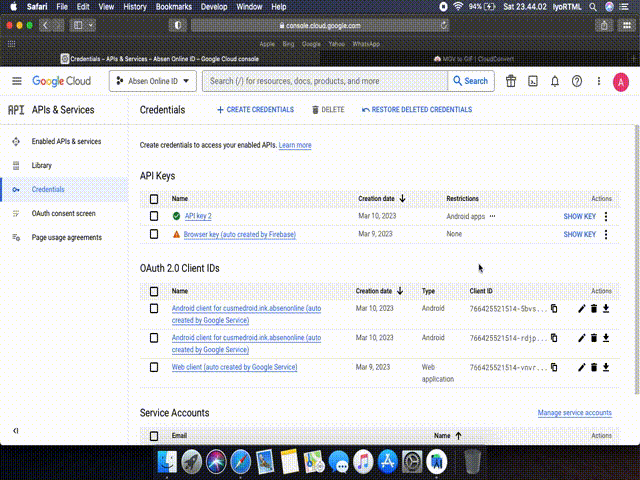Copy client ID ending rdjp

[554, 338]
